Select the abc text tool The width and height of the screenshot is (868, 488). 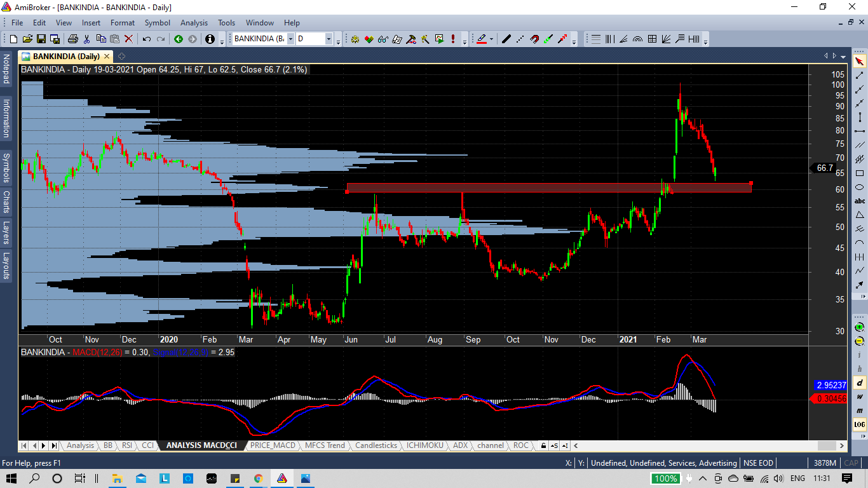[860, 201]
